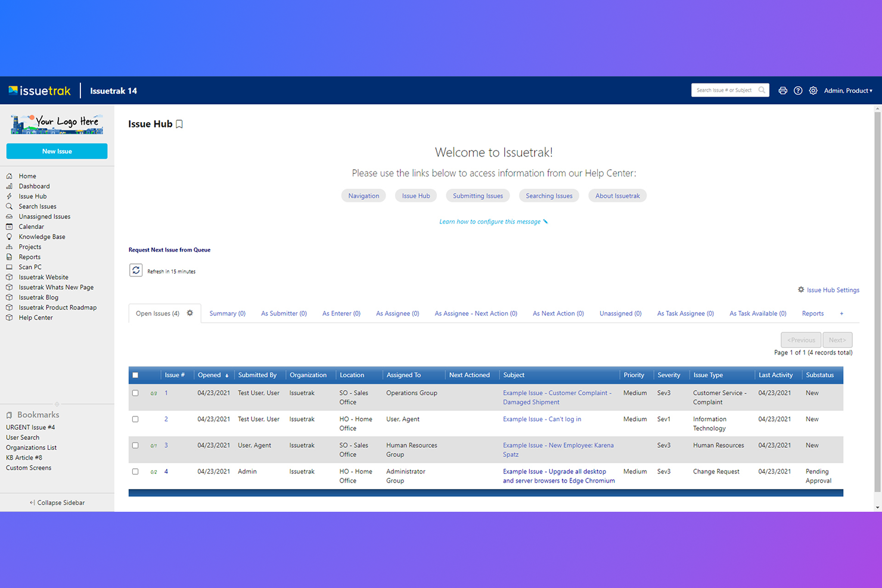Select checkbox for issue 4 row
This screenshot has height=588, width=882.
[x=135, y=472]
